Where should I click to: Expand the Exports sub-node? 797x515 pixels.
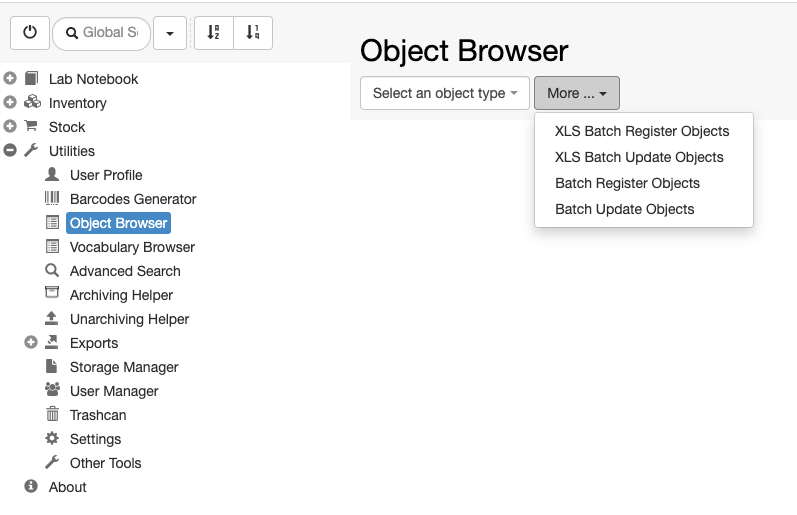click(31, 342)
